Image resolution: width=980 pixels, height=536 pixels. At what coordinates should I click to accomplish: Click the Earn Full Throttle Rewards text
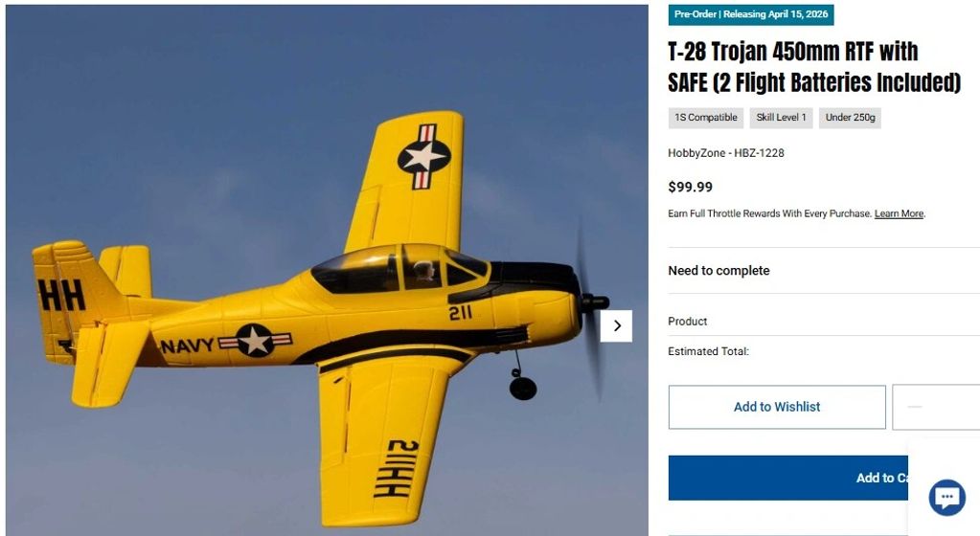(x=769, y=213)
